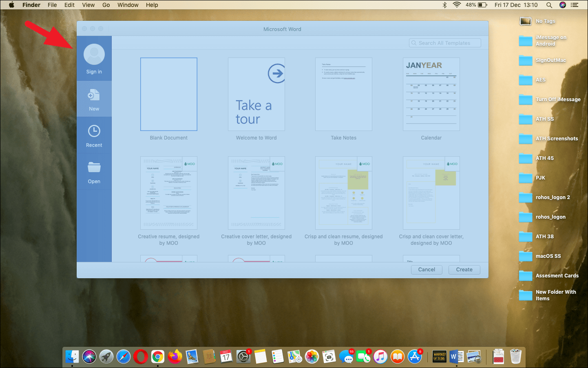The image size is (588, 368).
Task: Launch FaceTime from the Dock
Action: coord(363,357)
